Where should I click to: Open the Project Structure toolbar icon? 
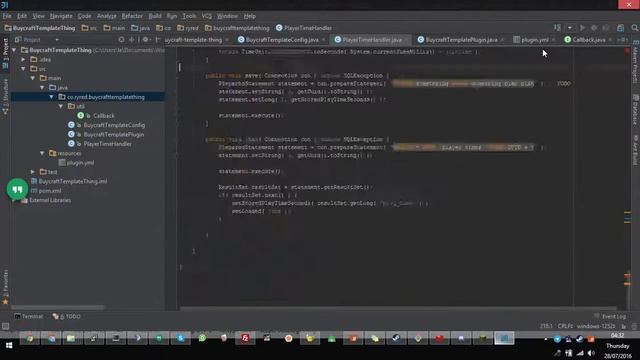[x=620, y=28]
